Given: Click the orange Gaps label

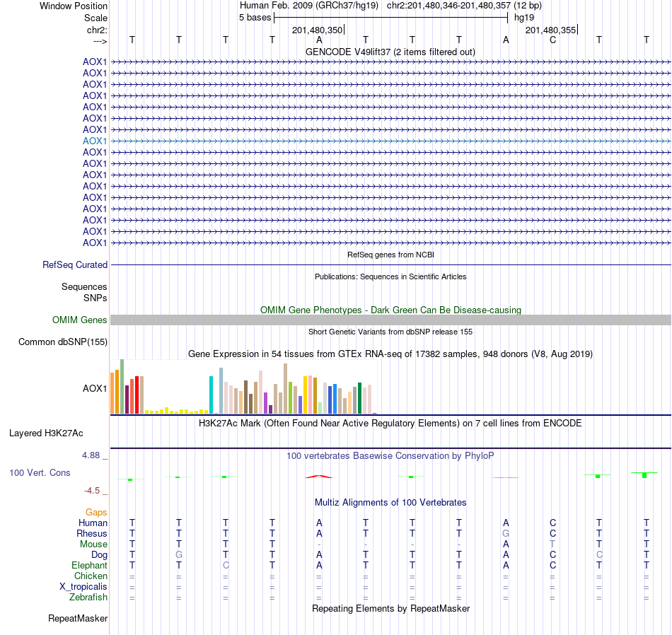Looking at the screenshot, I should pyautogui.click(x=96, y=513).
